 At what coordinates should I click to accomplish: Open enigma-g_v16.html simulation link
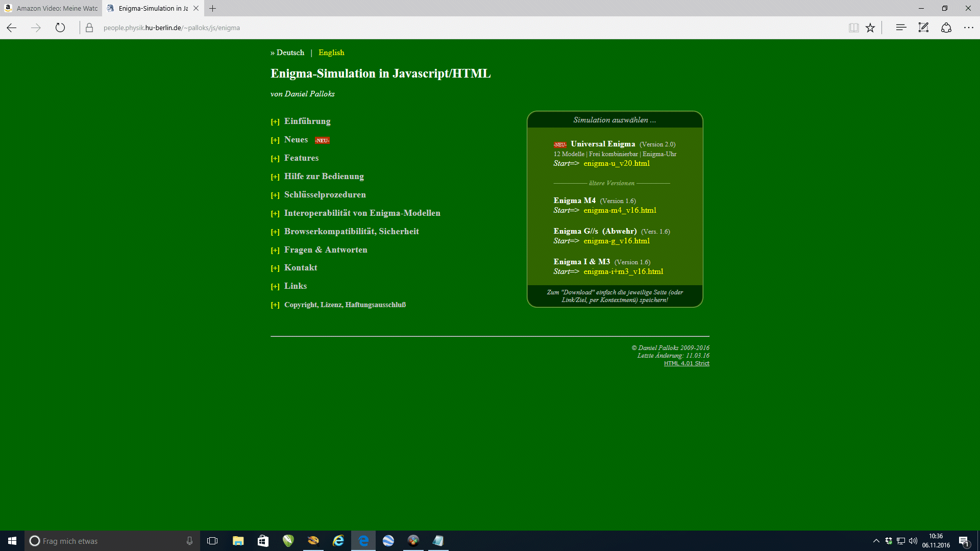pyautogui.click(x=617, y=241)
